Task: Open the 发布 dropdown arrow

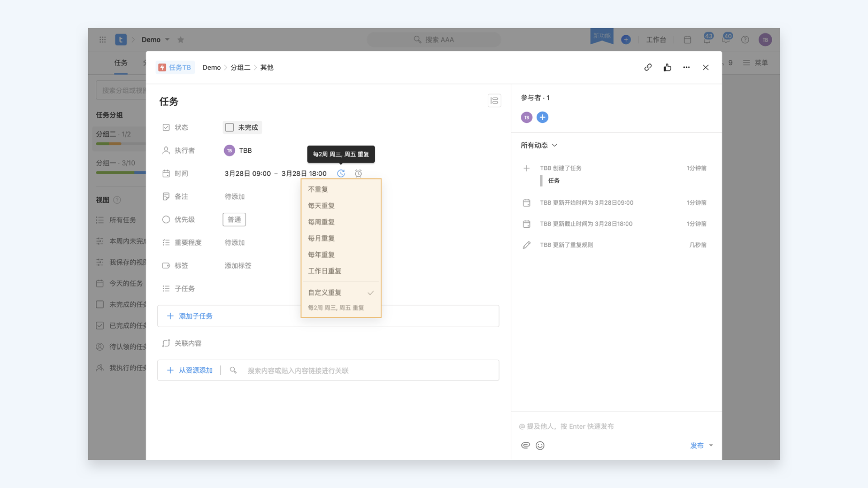Action: [711, 446]
